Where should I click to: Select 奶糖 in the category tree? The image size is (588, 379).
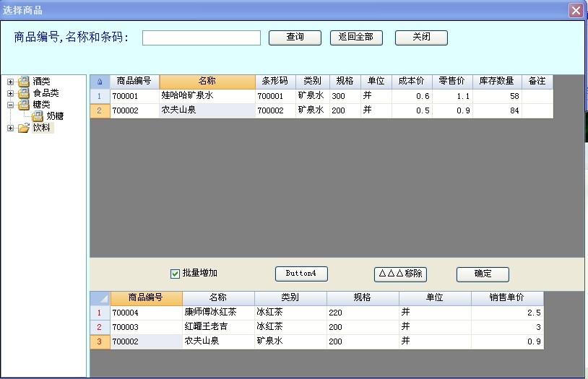coord(55,116)
